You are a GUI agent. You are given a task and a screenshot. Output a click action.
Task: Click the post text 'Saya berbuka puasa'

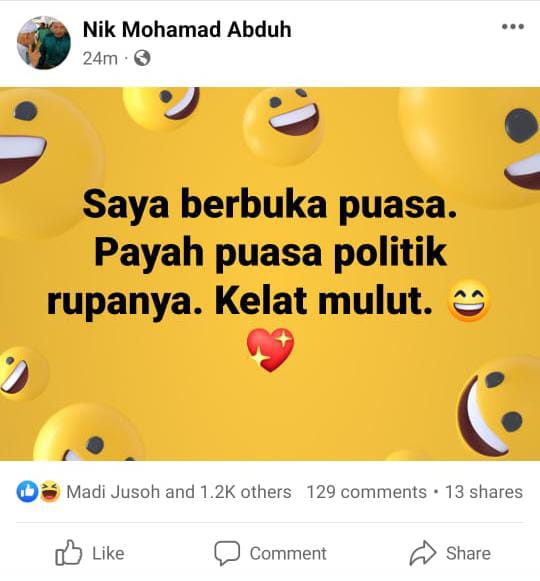pos(269,205)
